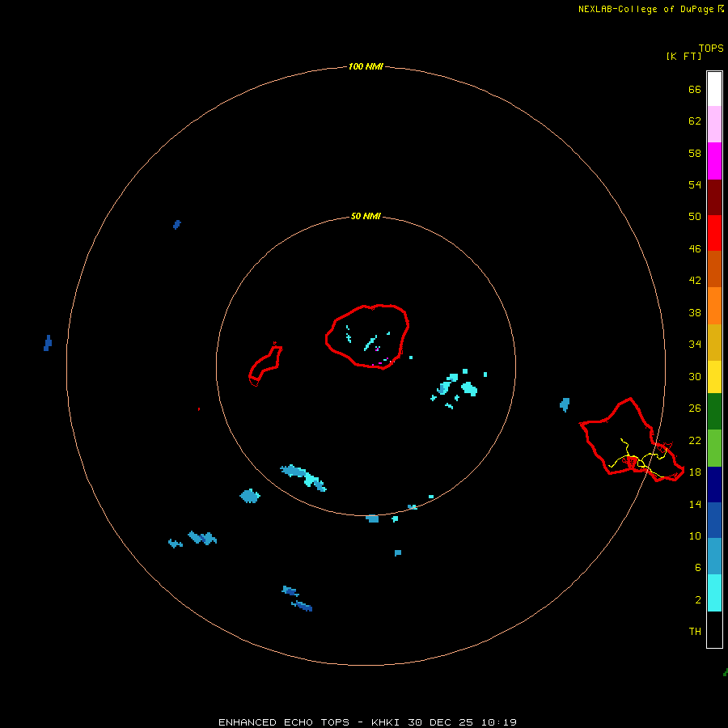
Task: Click the elongated blue echo band south-southwest of center
Action: (x=303, y=477)
